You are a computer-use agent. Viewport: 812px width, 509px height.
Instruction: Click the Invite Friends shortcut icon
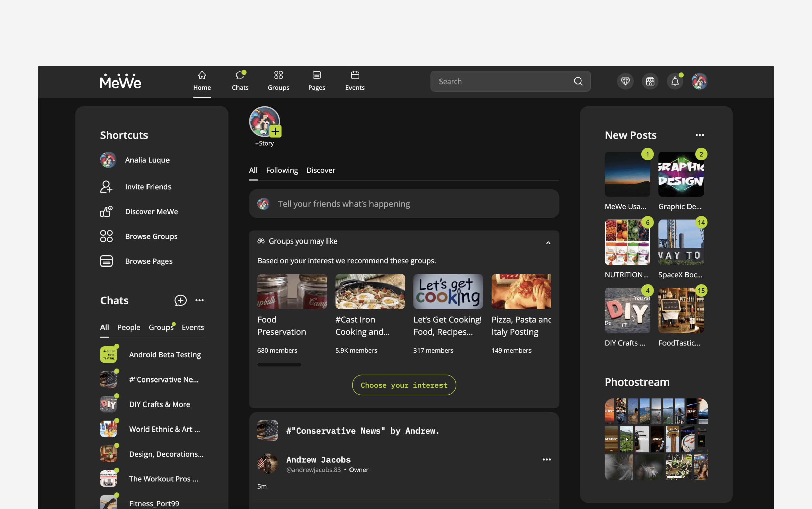[106, 187]
